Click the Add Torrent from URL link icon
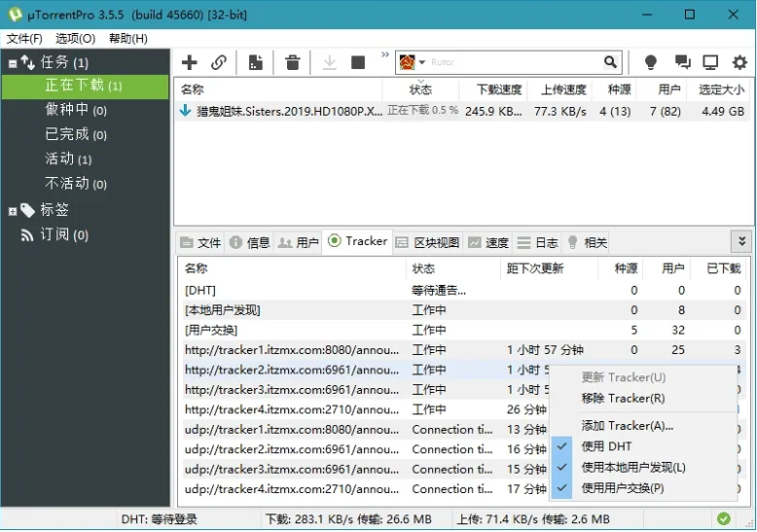This screenshot has height=532, width=757. pyautogui.click(x=219, y=63)
